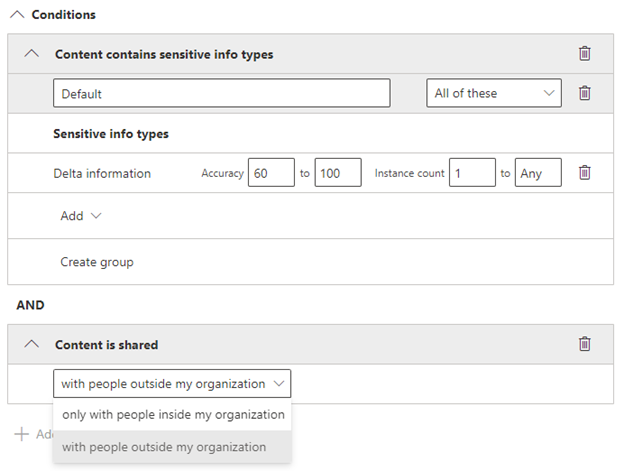The width and height of the screenshot is (624, 471).
Task: Open the All of these dropdown
Action: [x=493, y=93]
